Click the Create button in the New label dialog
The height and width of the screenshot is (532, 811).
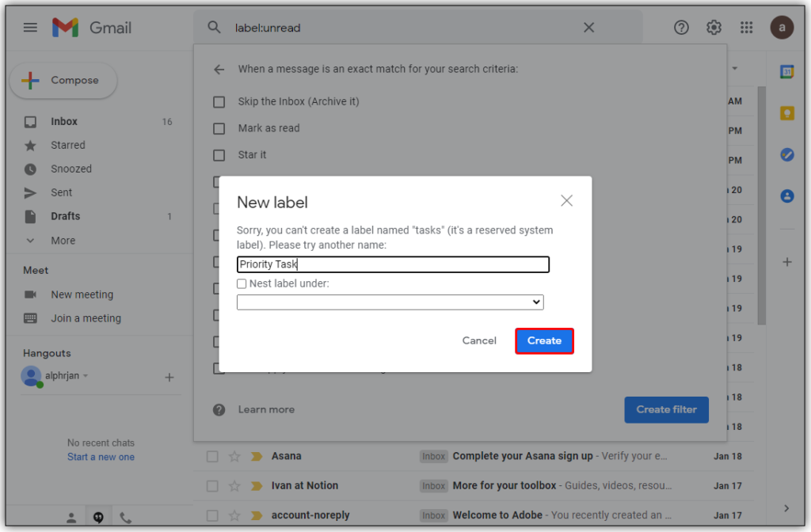pyautogui.click(x=544, y=340)
